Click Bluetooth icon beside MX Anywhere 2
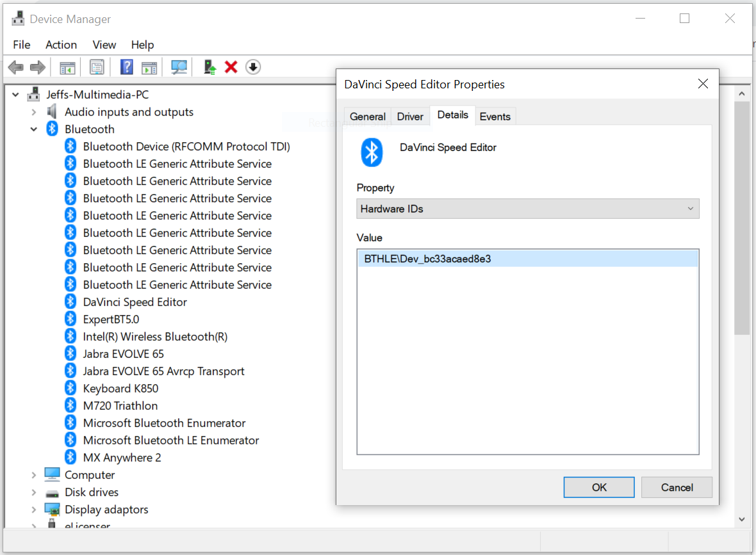 click(x=70, y=457)
